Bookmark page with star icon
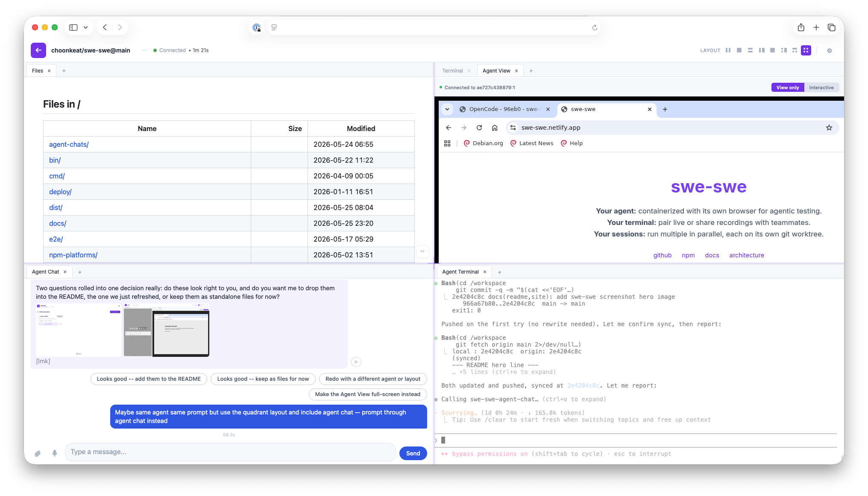This screenshot has width=868, height=496. [x=829, y=128]
